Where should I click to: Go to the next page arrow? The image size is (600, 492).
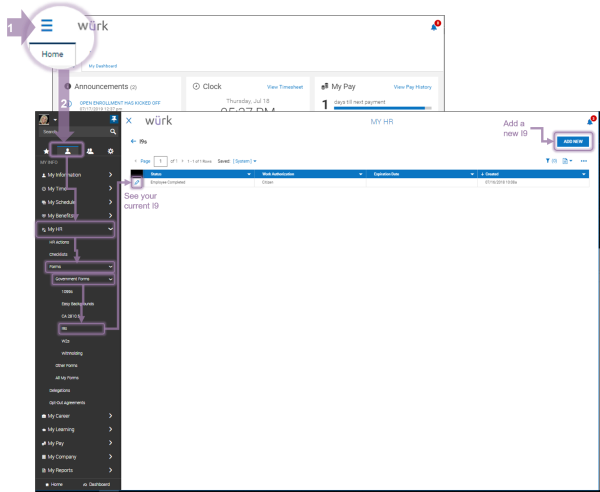tap(183, 161)
